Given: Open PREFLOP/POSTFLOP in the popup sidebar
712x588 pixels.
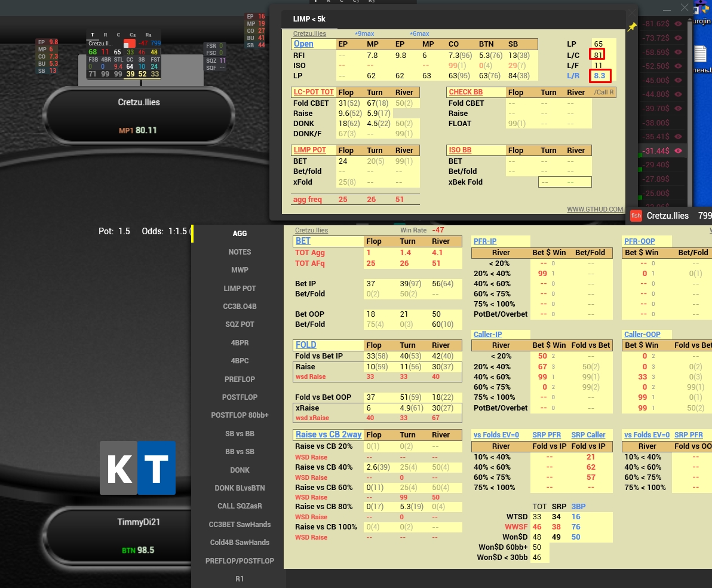Looking at the screenshot, I should (240, 561).
